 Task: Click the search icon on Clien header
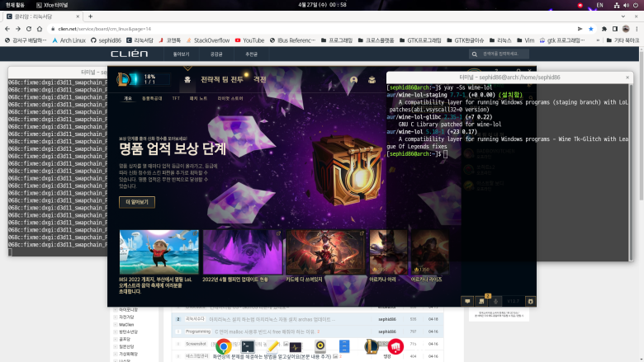(x=475, y=54)
